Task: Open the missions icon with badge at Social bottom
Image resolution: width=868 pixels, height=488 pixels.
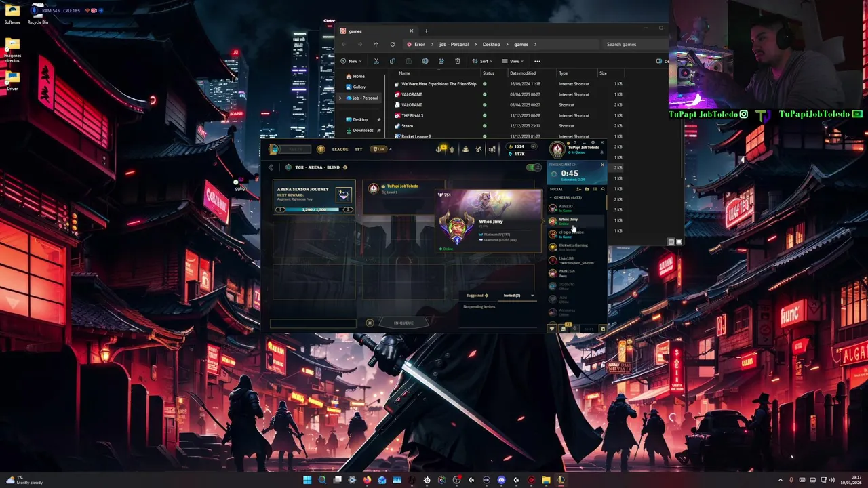Action: 564,328
